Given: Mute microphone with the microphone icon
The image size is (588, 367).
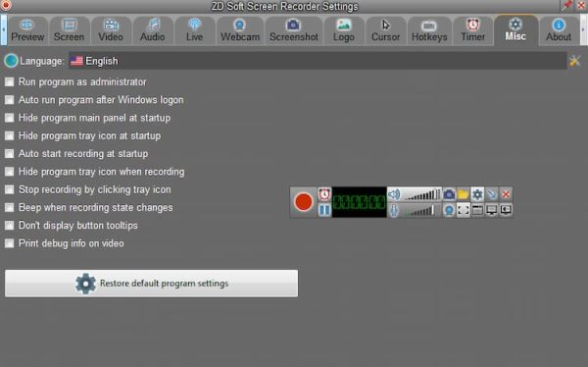Looking at the screenshot, I should pyautogui.click(x=394, y=210).
